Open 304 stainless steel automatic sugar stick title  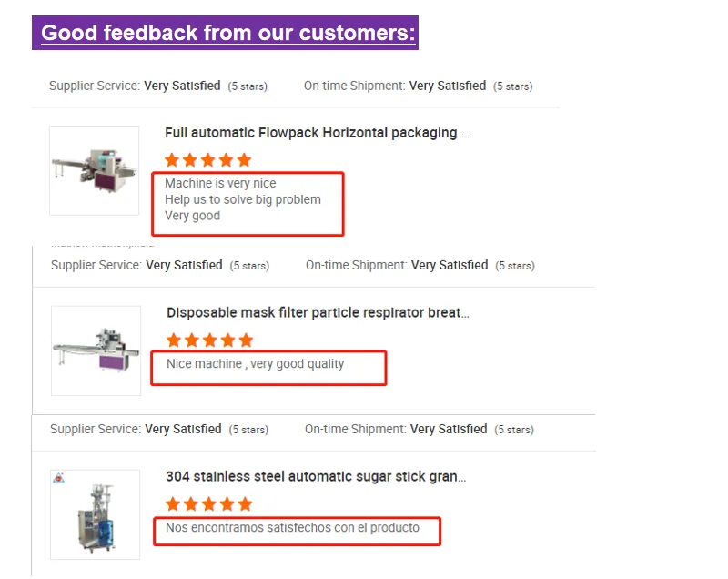pos(316,477)
